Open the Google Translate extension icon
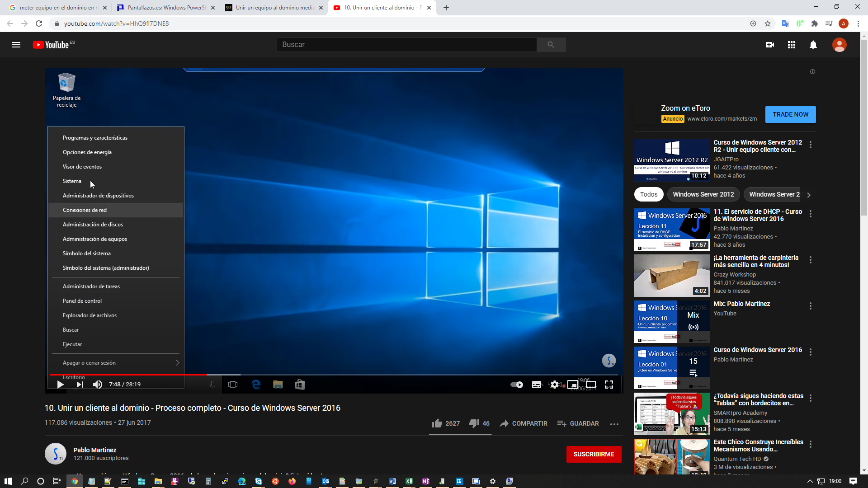The width and height of the screenshot is (868, 488). pos(785,23)
